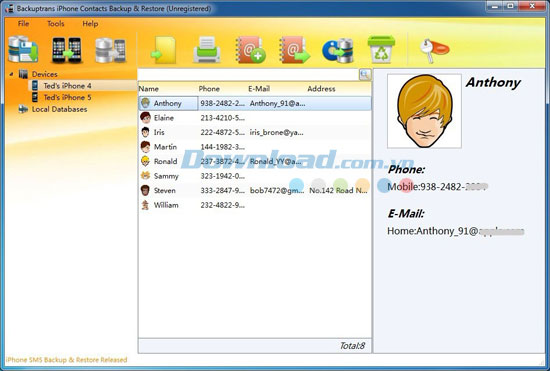
Task: Click the phone-to-phone transfer toolbar icon
Action: pos(66,50)
